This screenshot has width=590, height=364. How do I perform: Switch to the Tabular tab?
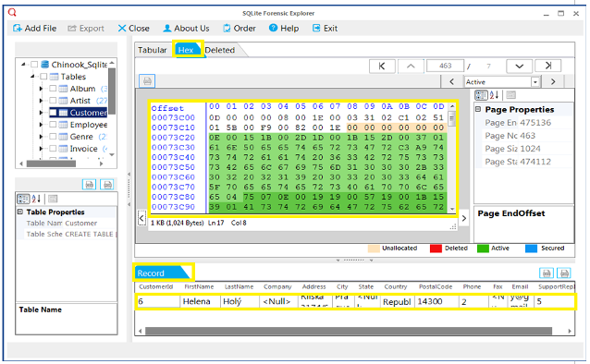pyautogui.click(x=152, y=50)
